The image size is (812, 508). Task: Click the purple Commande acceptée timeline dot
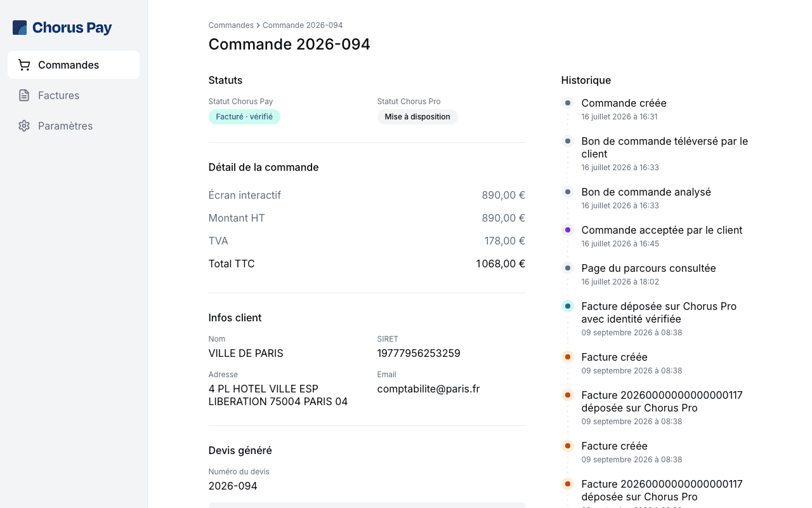coord(568,230)
